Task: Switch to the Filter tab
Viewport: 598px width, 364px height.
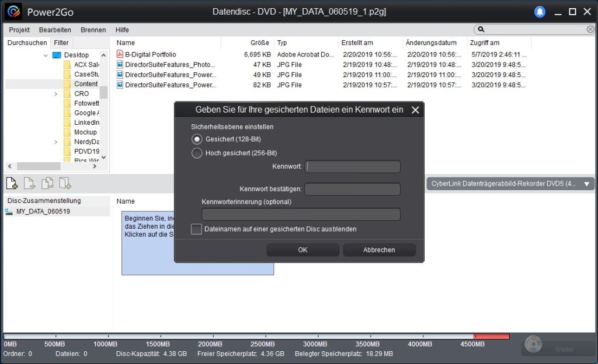Action: tap(61, 43)
